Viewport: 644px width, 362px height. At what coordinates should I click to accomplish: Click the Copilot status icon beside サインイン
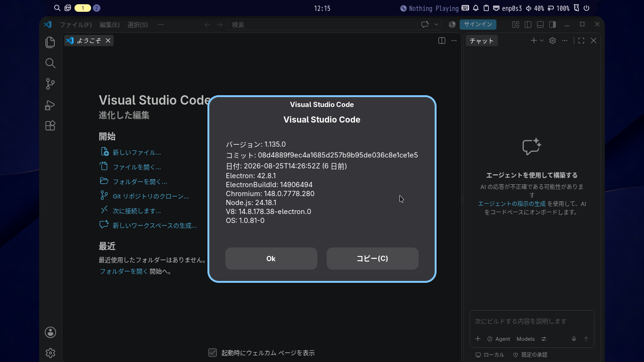pos(452,25)
